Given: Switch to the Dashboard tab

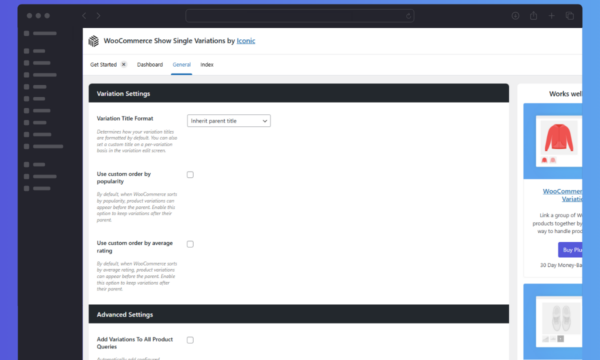Looking at the screenshot, I should [x=150, y=65].
